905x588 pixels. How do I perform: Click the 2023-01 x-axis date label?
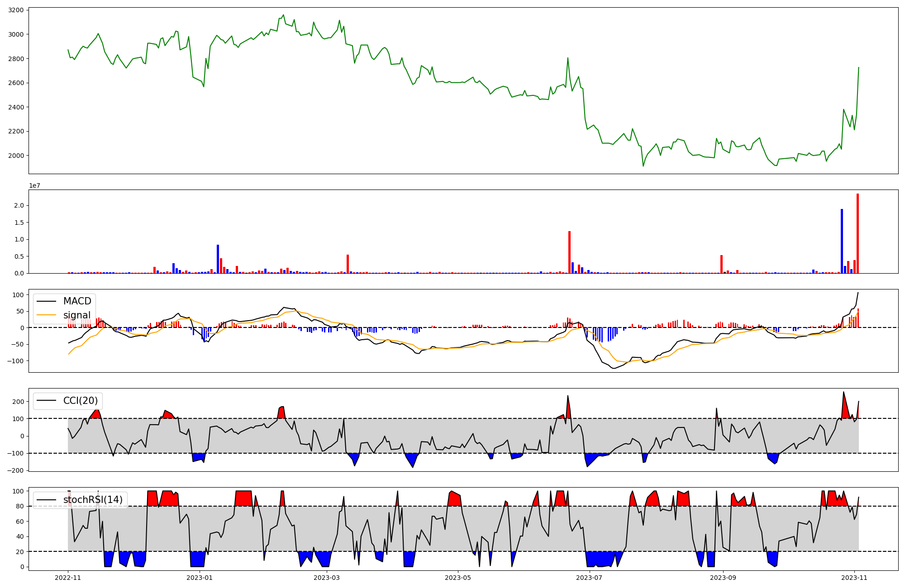[x=199, y=578]
